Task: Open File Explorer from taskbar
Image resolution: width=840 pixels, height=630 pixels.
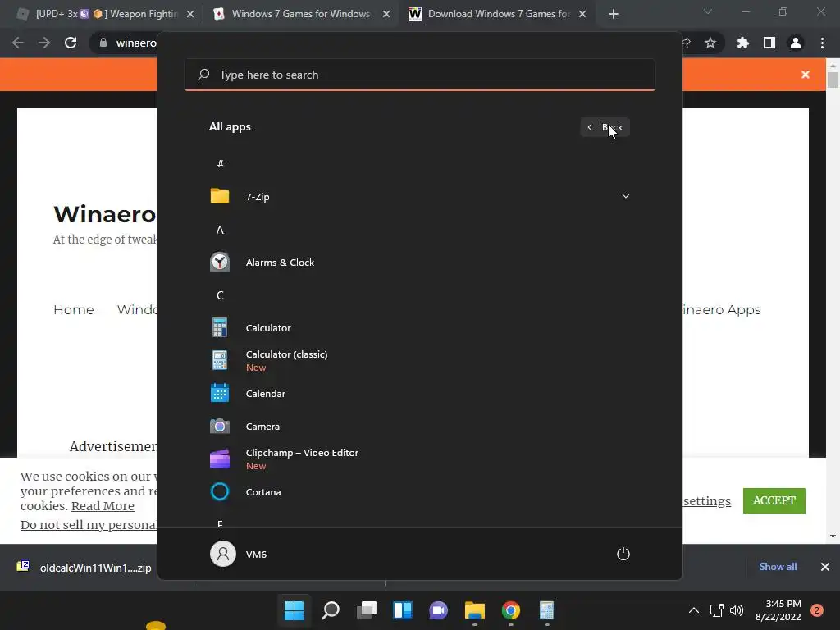Action: [475, 610]
